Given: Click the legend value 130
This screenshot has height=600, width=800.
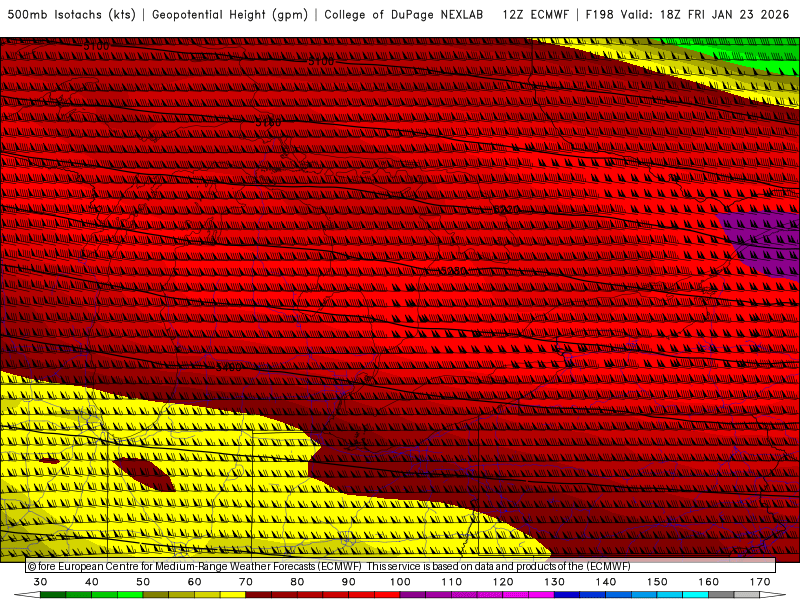Looking at the screenshot, I should pyautogui.click(x=555, y=582).
